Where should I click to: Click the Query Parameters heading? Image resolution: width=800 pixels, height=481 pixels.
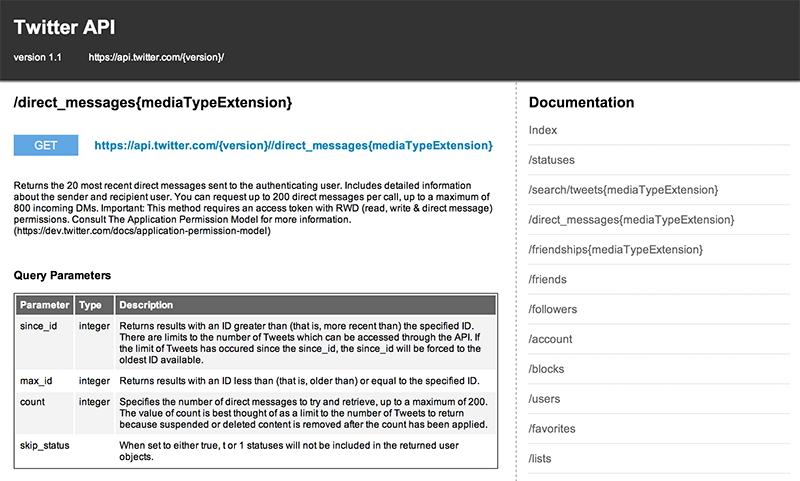(62, 275)
